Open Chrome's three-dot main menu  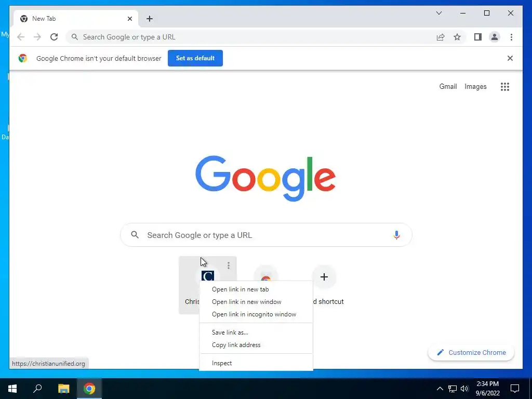coord(511,37)
